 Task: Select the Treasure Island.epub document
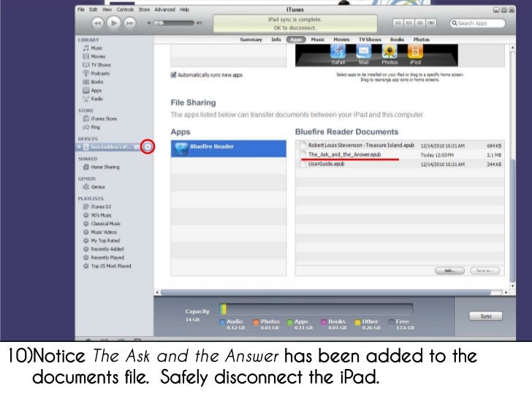pos(400,145)
